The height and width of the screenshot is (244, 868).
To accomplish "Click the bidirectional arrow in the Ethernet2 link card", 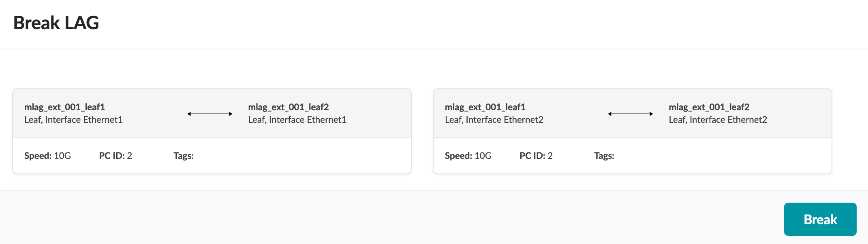I will (x=631, y=114).
